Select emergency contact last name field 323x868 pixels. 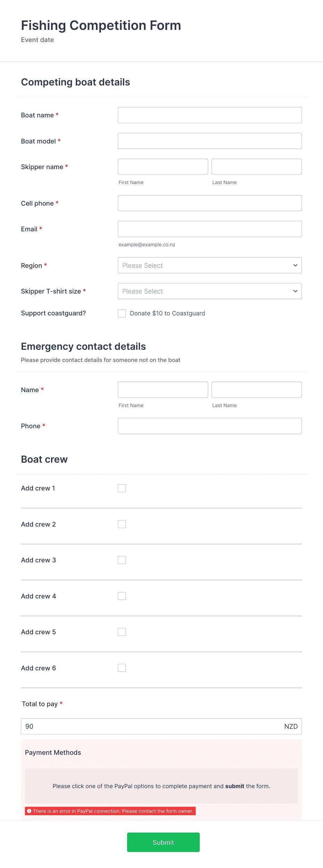pos(257,390)
